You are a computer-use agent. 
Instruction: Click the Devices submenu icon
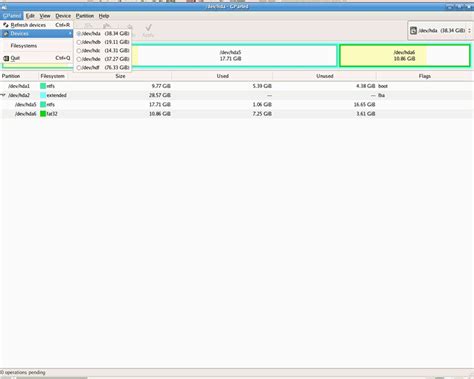pyautogui.click(x=6, y=34)
